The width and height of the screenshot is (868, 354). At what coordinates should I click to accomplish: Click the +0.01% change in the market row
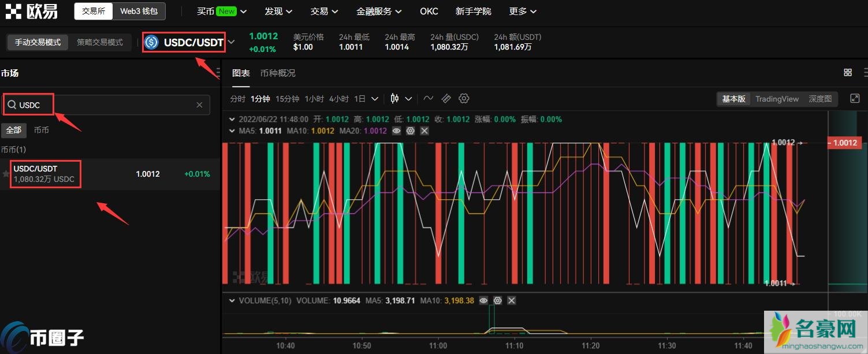pos(197,174)
